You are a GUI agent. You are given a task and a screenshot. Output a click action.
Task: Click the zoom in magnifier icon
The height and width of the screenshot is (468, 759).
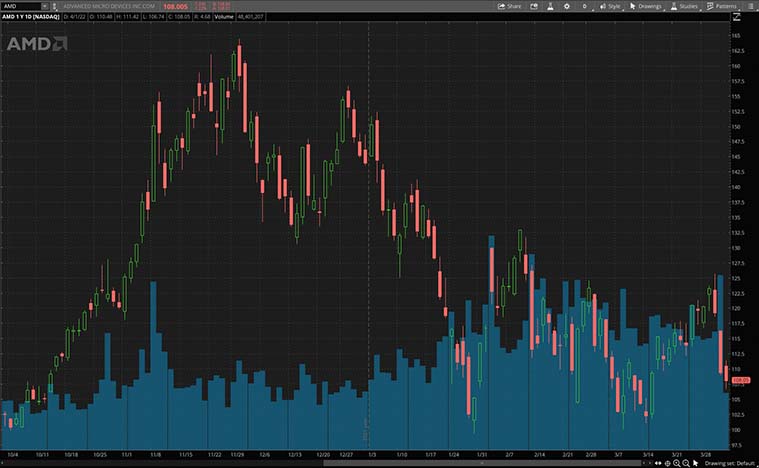[677, 464]
